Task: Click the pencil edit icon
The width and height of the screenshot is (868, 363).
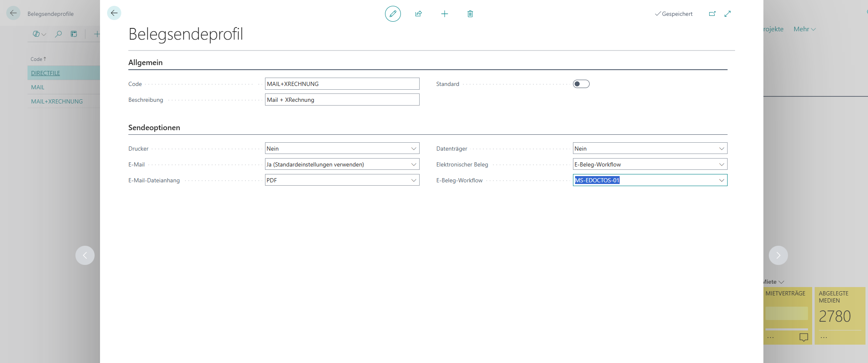Action: (393, 14)
